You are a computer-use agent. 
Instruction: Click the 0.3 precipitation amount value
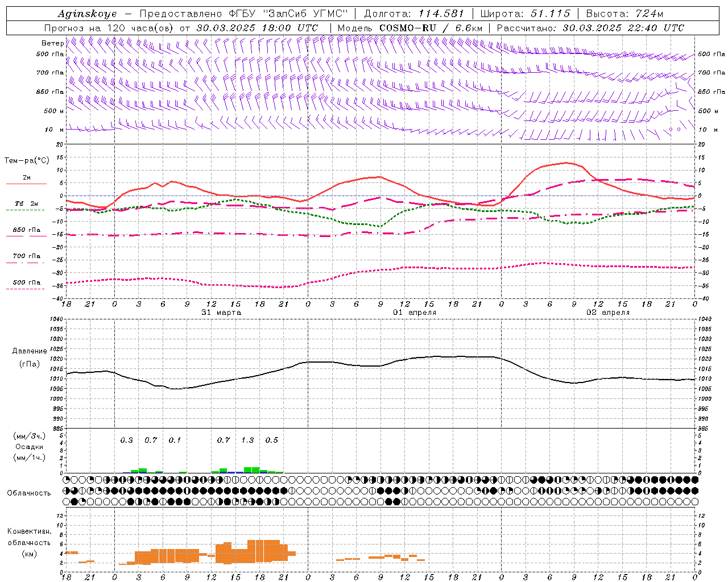pos(126,440)
